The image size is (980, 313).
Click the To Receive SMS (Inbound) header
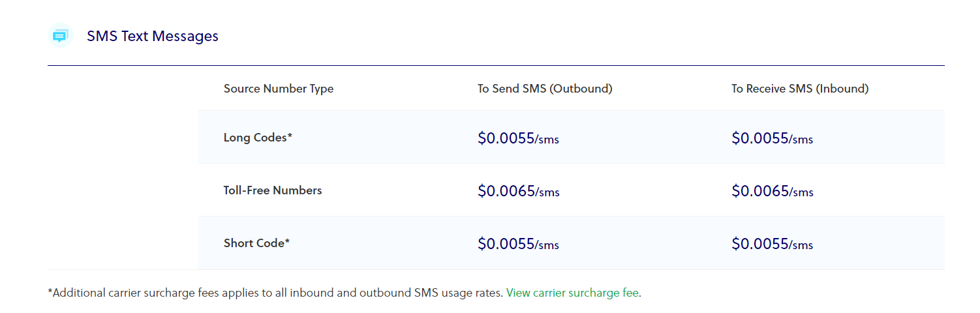[x=800, y=89]
